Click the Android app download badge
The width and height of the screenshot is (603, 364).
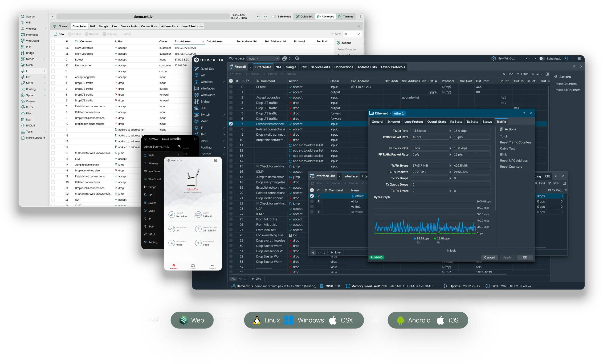pos(413,320)
